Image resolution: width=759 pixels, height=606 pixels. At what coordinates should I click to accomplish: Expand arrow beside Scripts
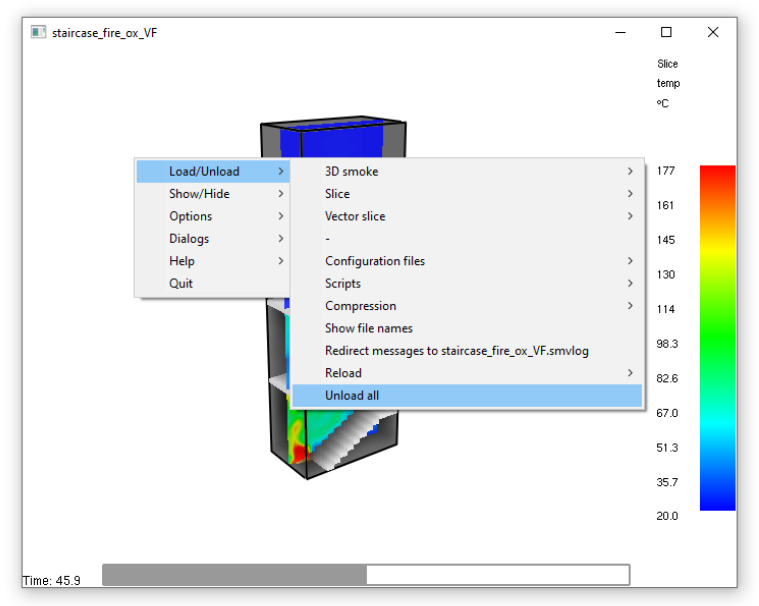(630, 283)
